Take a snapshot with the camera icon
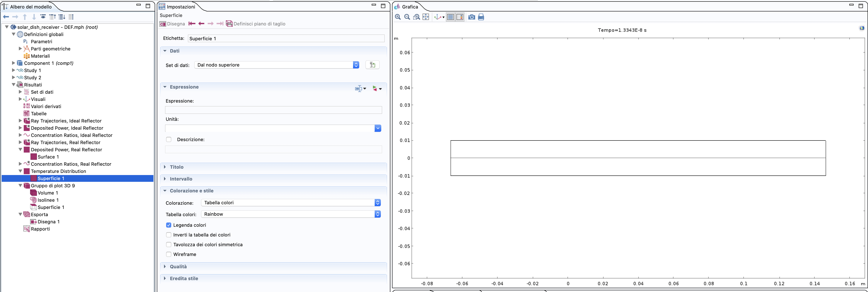The width and height of the screenshot is (868, 292). coord(472,17)
